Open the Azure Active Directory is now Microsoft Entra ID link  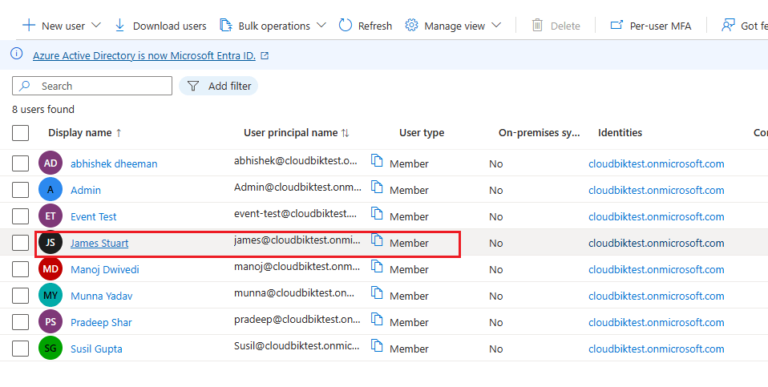[x=144, y=55]
